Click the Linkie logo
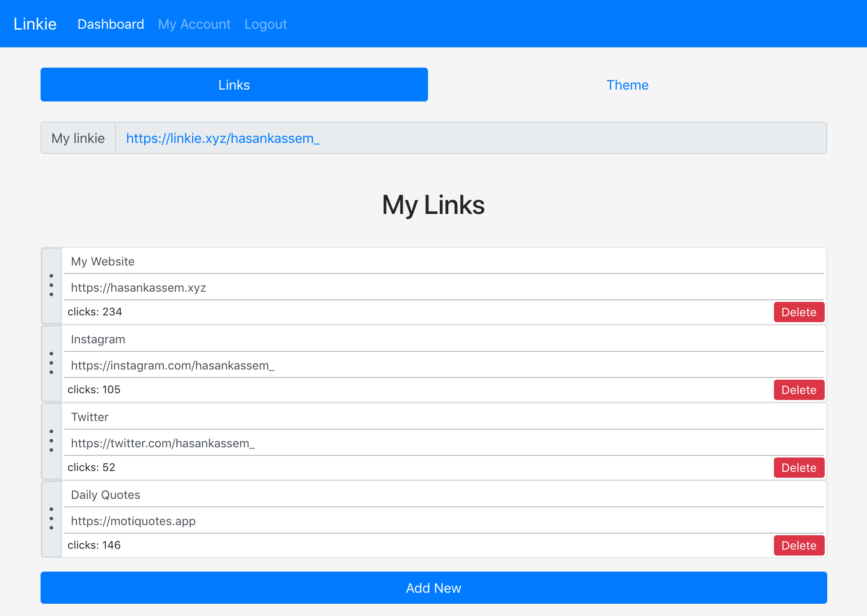Image resolution: width=867 pixels, height=616 pixels. click(x=35, y=24)
